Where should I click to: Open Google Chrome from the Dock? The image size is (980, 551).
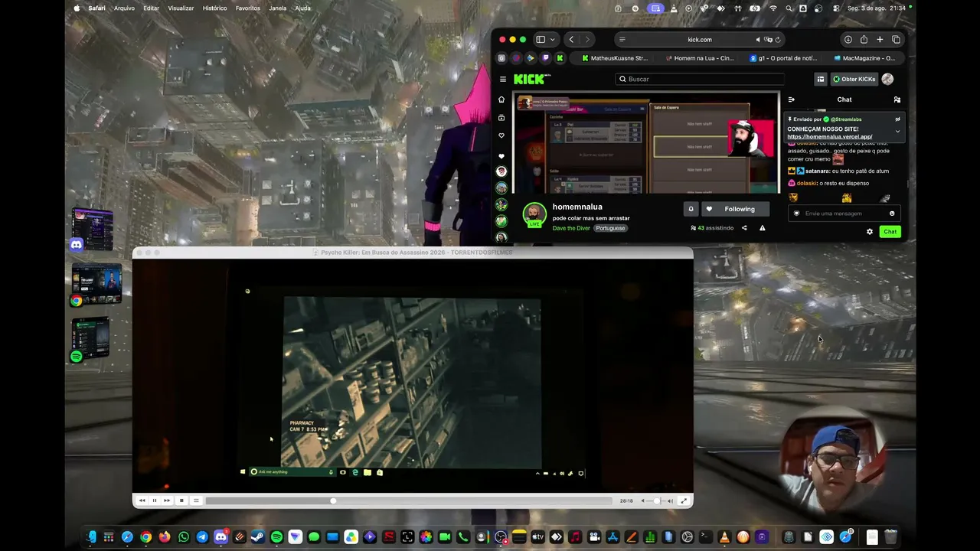click(146, 537)
